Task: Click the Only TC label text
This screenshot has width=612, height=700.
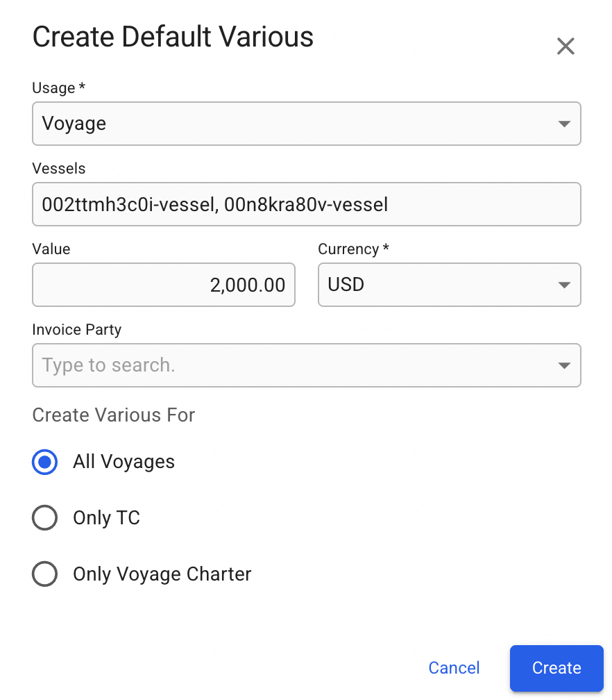Action: pos(106,518)
